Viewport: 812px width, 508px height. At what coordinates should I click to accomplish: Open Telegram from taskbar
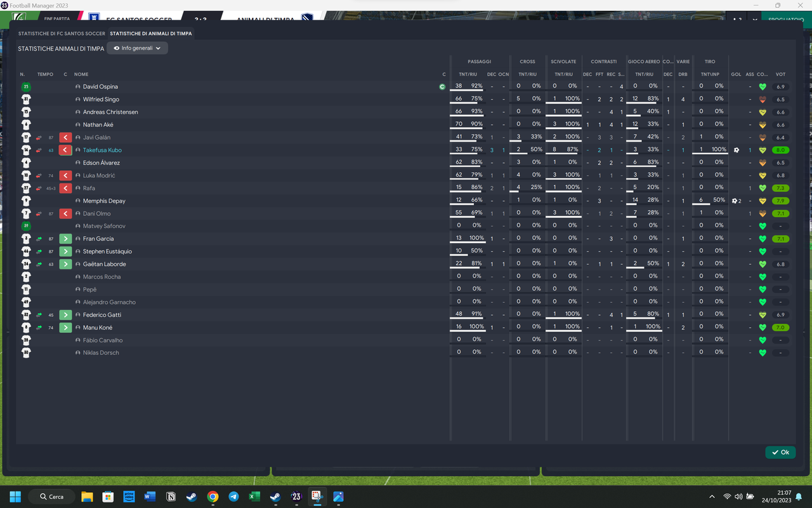(233, 497)
